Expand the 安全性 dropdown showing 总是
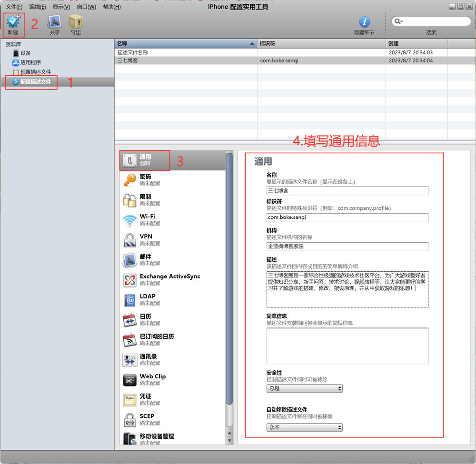476x464 pixels. pyautogui.click(x=304, y=389)
